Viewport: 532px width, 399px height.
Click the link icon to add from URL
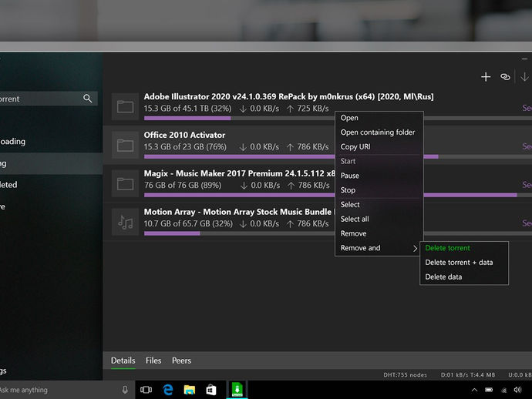505,77
